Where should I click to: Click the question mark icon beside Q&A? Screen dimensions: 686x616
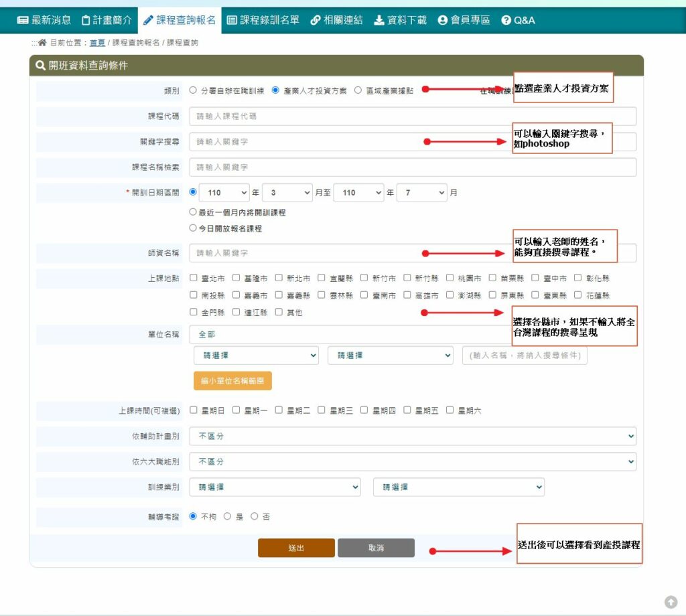pyautogui.click(x=506, y=20)
